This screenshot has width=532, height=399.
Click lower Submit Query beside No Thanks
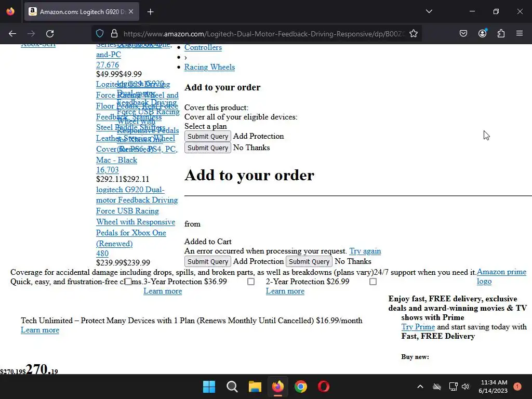coord(309,262)
